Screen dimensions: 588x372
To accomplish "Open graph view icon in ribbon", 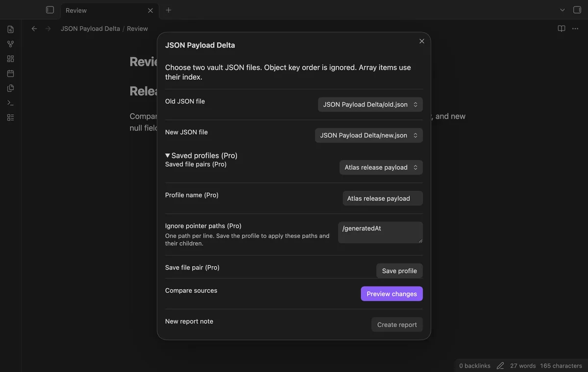I will pyautogui.click(x=10, y=44).
